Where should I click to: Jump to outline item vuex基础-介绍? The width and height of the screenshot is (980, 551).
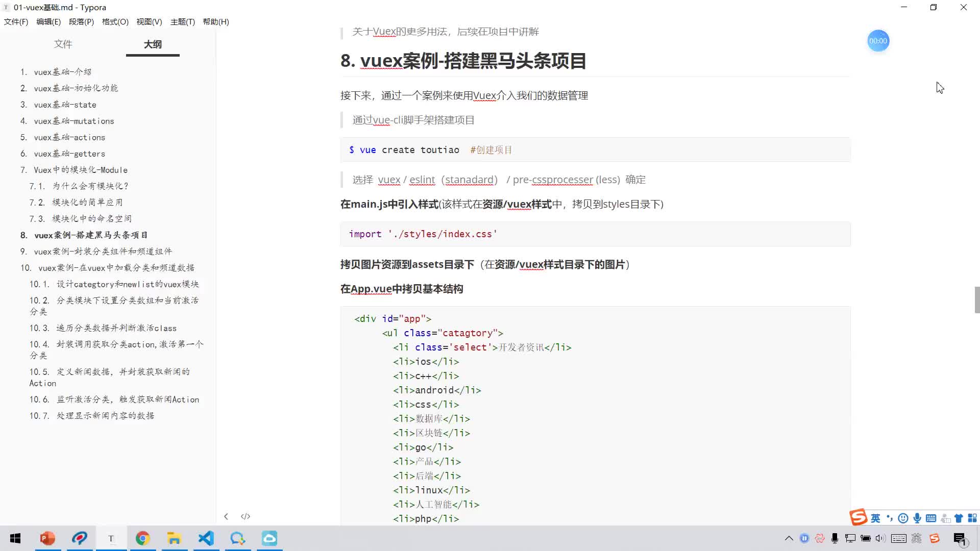[x=63, y=72]
